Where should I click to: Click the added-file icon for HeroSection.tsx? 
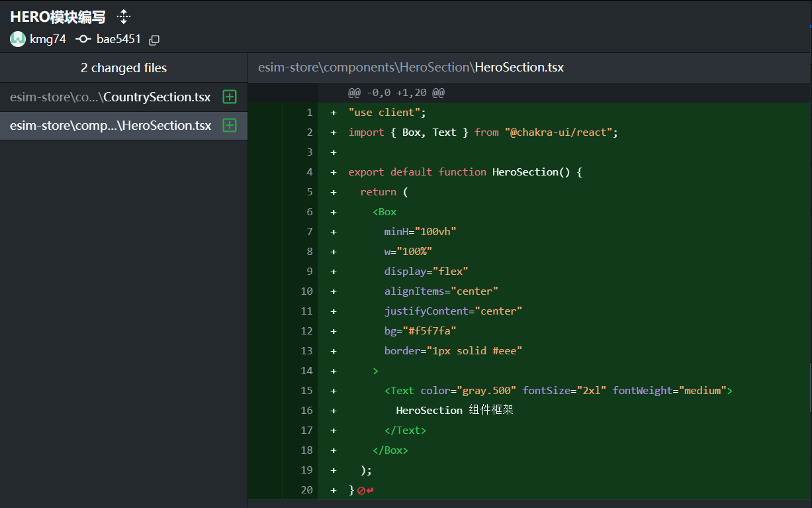[230, 125]
